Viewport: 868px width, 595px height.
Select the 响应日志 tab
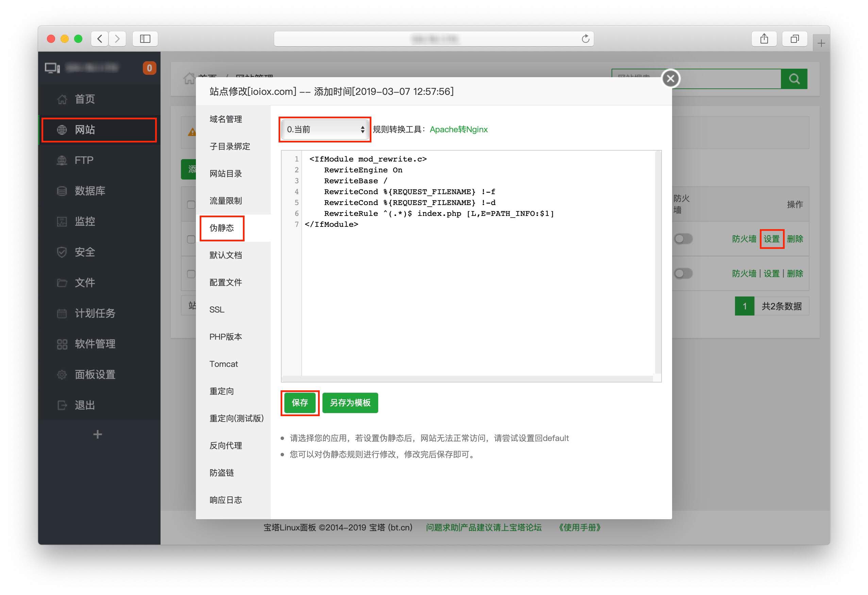click(x=233, y=500)
